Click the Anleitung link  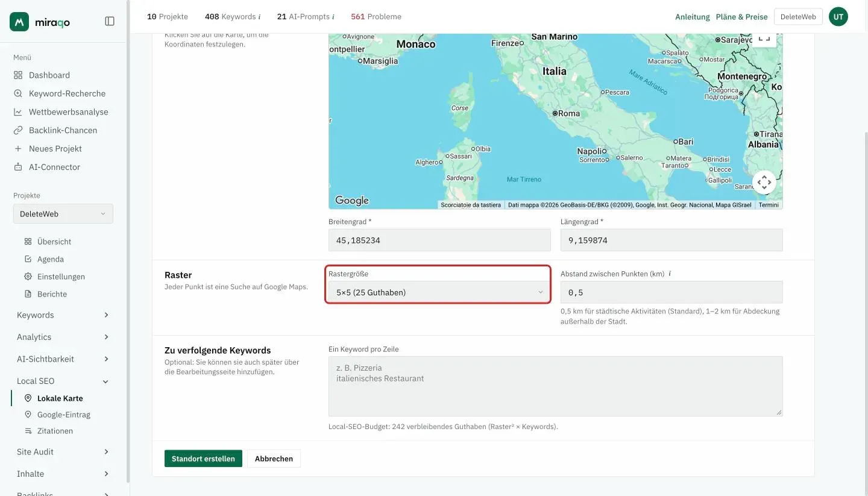(693, 17)
